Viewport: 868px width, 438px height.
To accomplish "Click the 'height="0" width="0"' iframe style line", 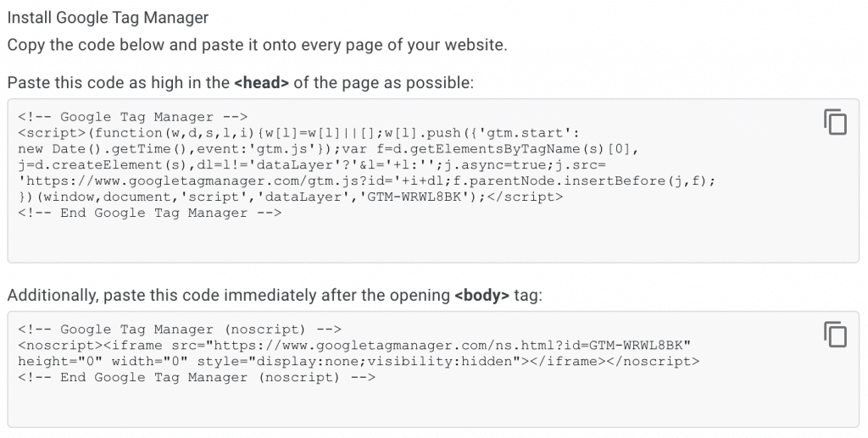I will pos(359,362).
